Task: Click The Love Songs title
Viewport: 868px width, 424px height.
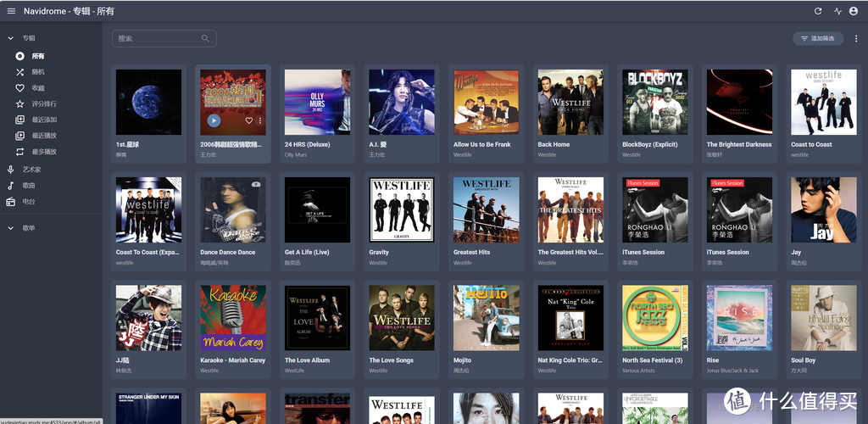Action: tap(392, 360)
